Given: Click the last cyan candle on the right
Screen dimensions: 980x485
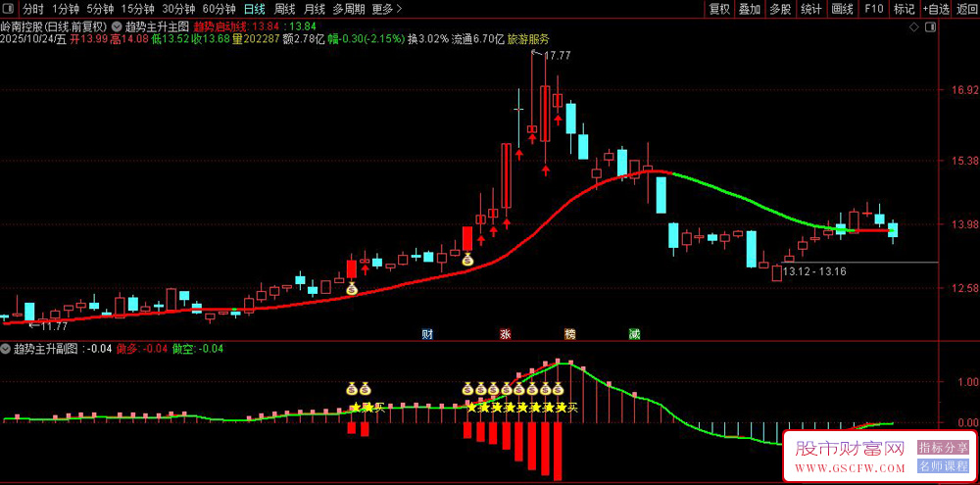Looking at the screenshot, I should tap(893, 230).
